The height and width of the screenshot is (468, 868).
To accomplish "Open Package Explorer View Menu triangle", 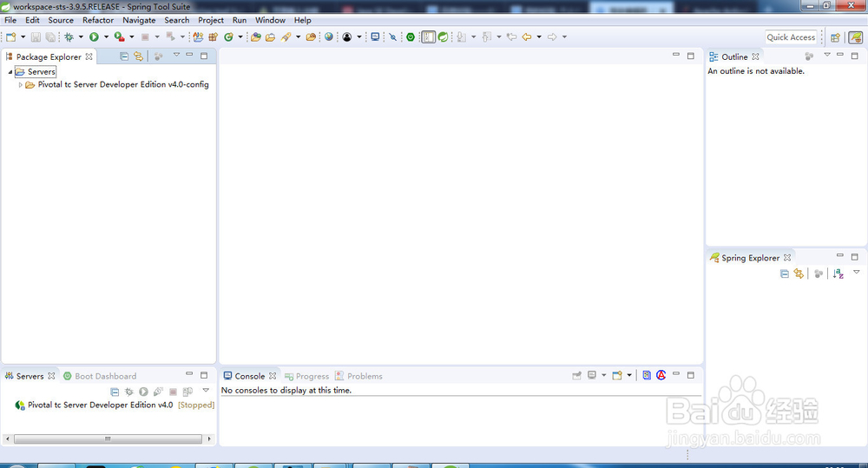I will point(176,55).
